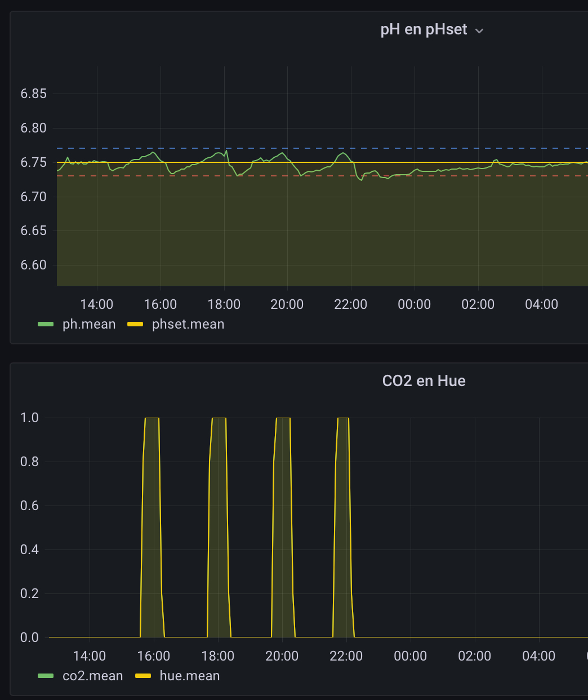Click the red dashed lower threshold line
This screenshot has height=700, width=588.
[x=451, y=176]
